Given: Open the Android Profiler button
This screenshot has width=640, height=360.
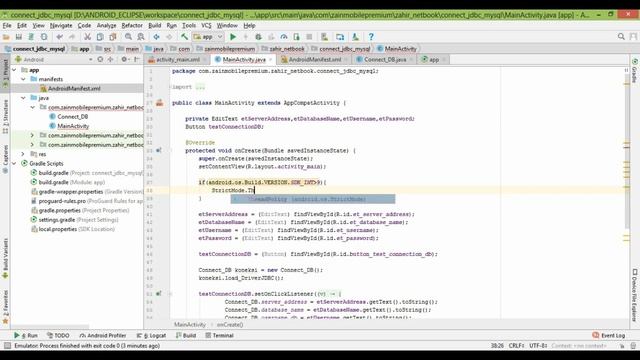Looking at the screenshot, I should point(103,336).
